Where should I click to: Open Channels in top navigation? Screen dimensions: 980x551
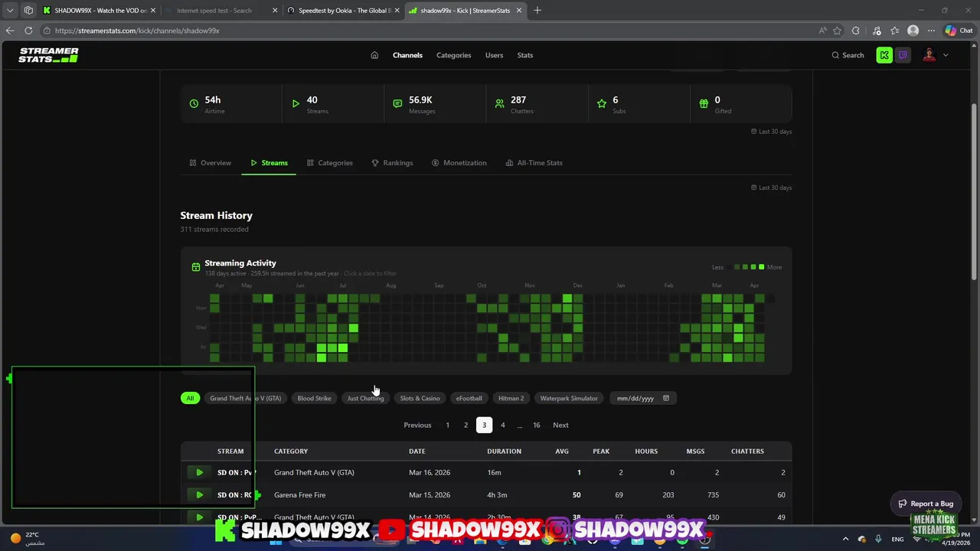point(407,55)
